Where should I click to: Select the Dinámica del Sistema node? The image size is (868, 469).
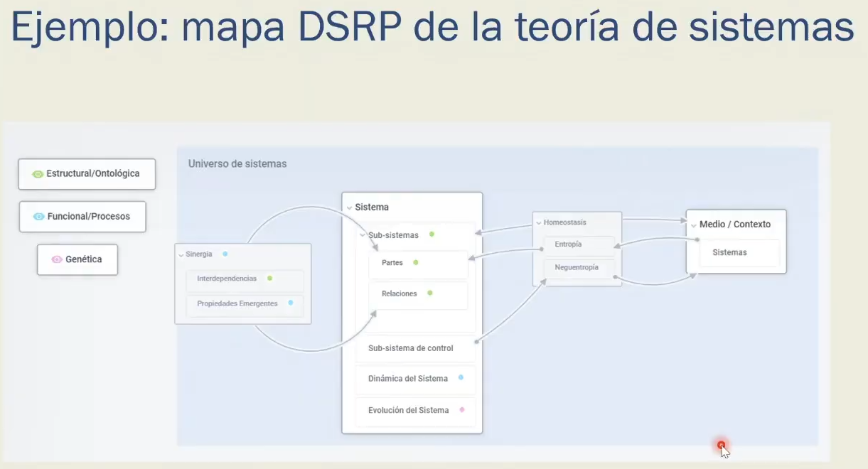point(415,379)
